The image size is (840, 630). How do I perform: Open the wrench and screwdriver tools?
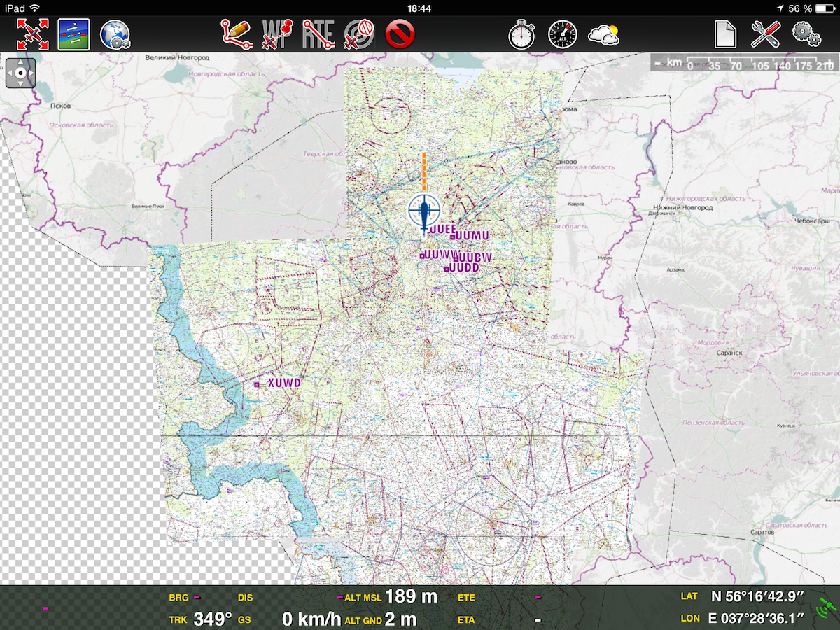coord(766,34)
